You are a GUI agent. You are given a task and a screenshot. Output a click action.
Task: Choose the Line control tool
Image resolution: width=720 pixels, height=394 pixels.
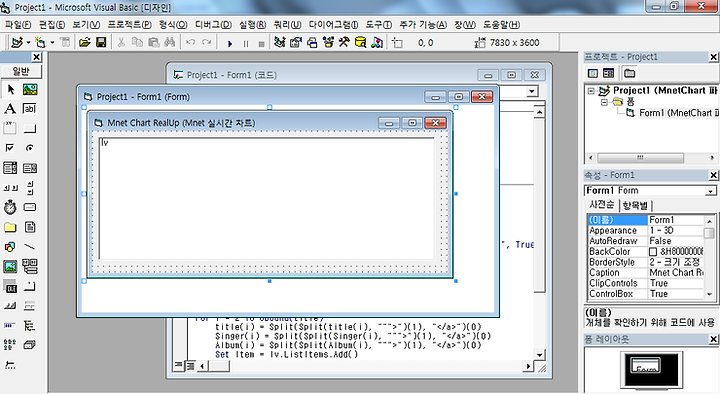coord(30,247)
